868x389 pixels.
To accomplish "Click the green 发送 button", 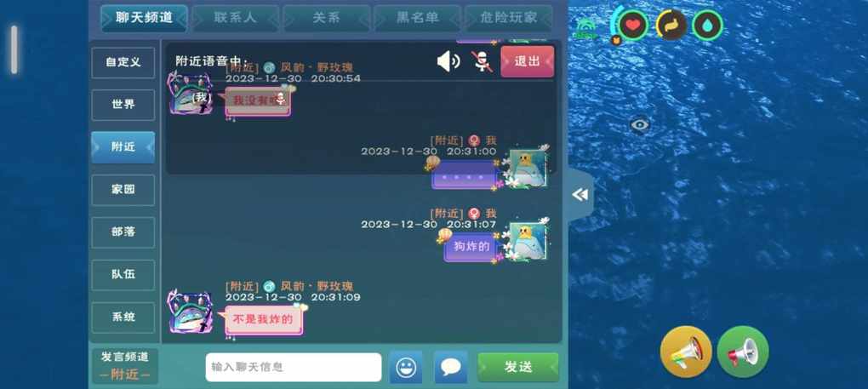I will [x=518, y=367].
